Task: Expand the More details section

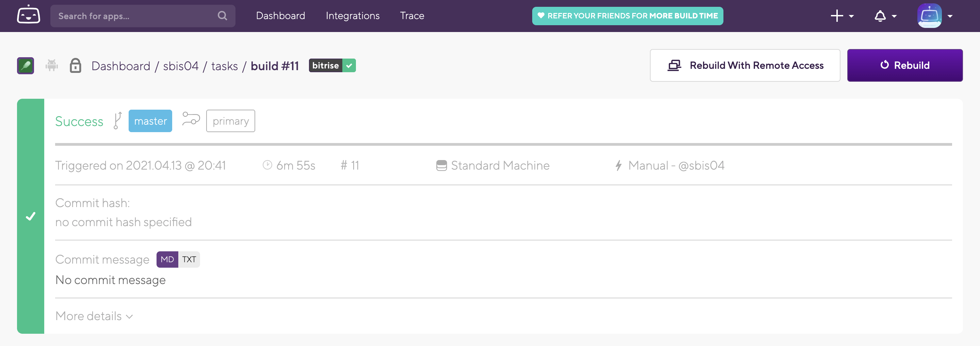Action: click(x=94, y=316)
